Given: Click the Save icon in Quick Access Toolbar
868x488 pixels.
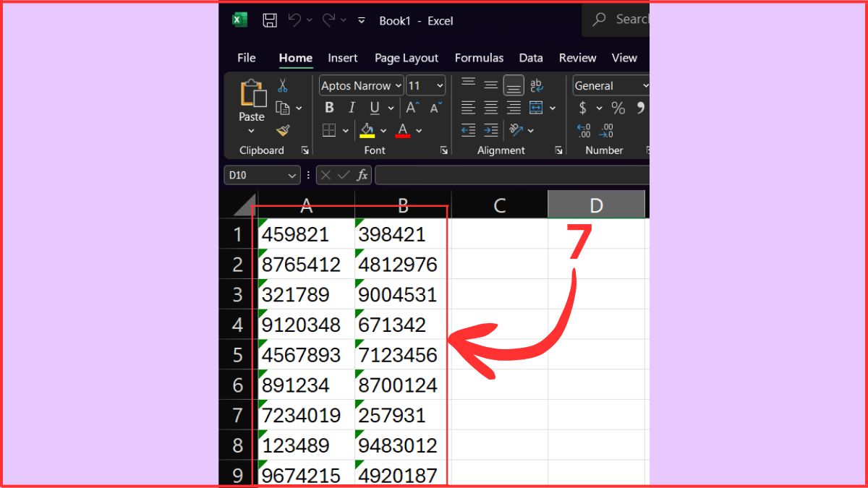Looking at the screenshot, I should [269, 20].
